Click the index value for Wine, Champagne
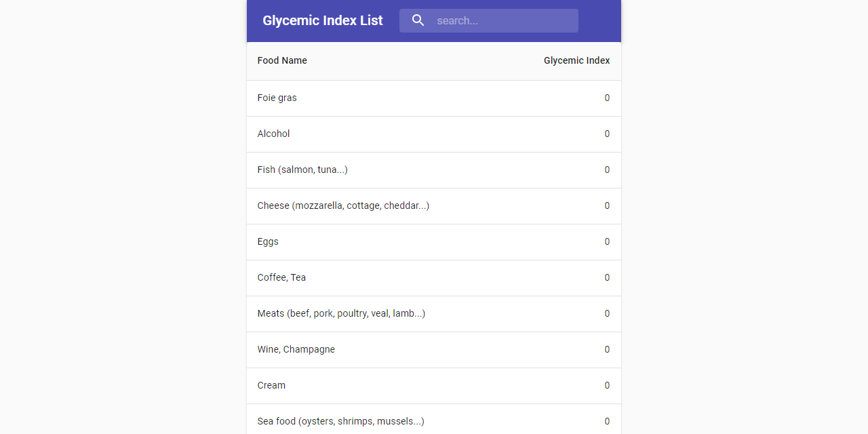This screenshot has height=434, width=868. tap(607, 349)
